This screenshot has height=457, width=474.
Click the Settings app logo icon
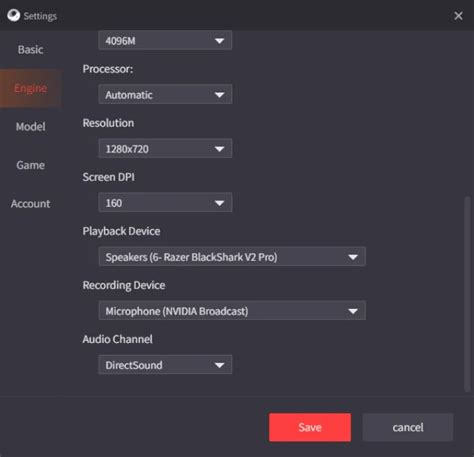click(14, 15)
